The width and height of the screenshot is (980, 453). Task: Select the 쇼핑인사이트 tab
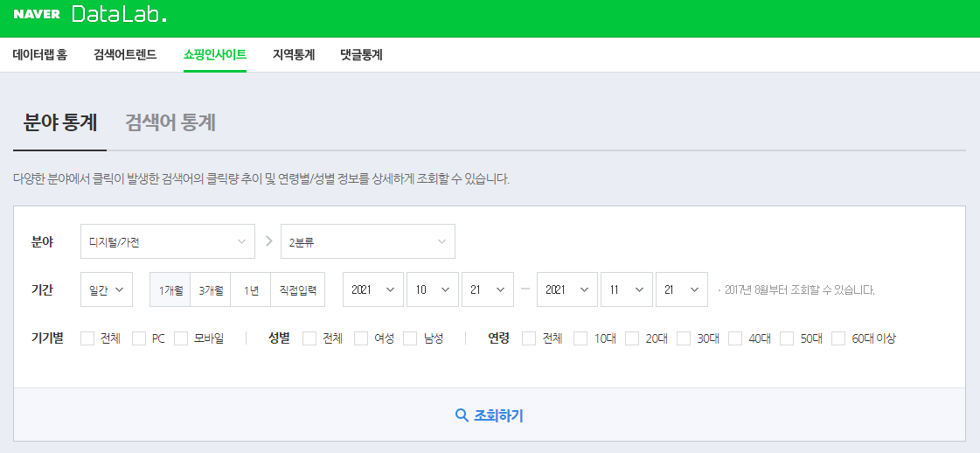215,55
